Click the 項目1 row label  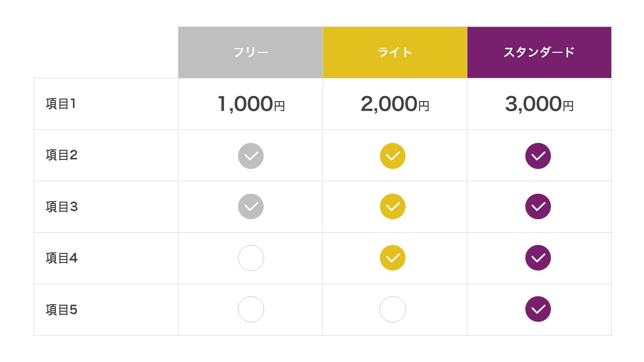click(x=61, y=104)
